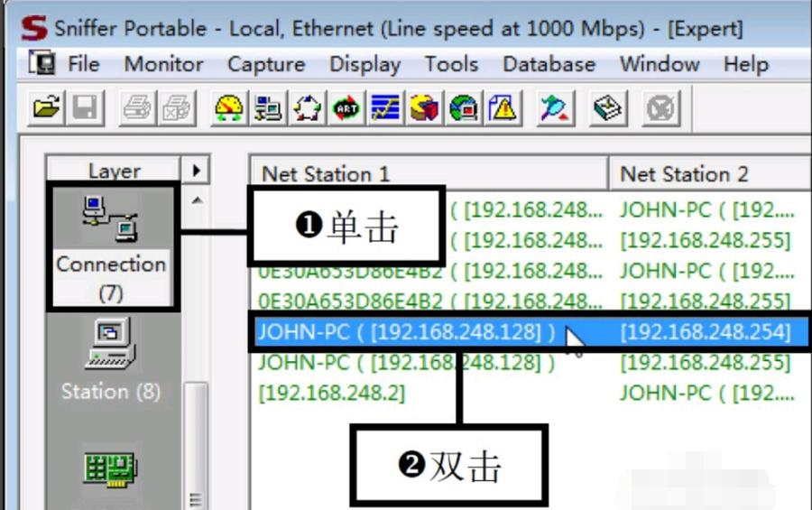Image resolution: width=812 pixels, height=510 pixels.
Task: Open the ART response time icon
Action: [x=346, y=108]
